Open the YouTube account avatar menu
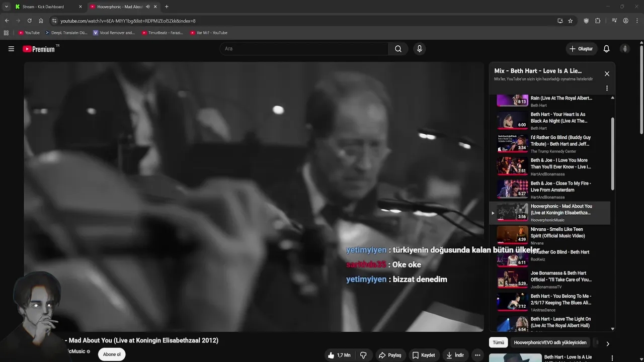This screenshot has height=362, width=644. pos(625,49)
